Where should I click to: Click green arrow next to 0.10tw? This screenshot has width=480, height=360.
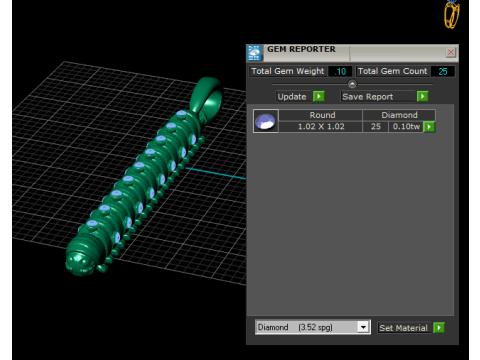(429, 127)
